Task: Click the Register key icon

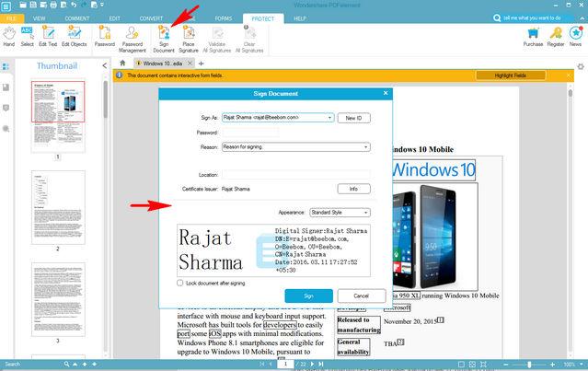Action: tap(556, 37)
